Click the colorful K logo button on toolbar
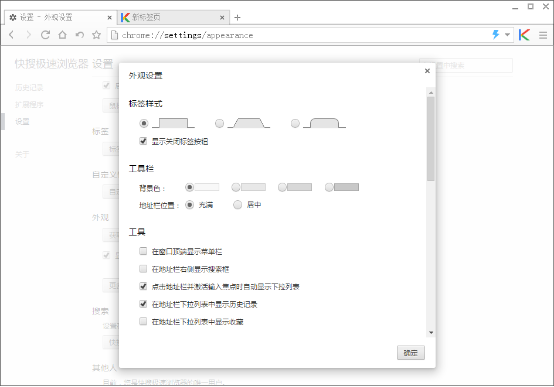The image size is (554, 387). click(x=524, y=35)
